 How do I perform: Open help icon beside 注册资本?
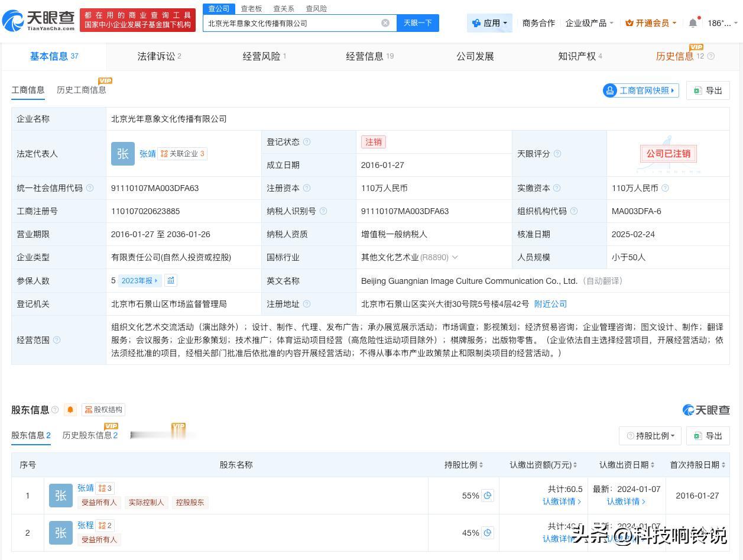pyautogui.click(x=306, y=188)
